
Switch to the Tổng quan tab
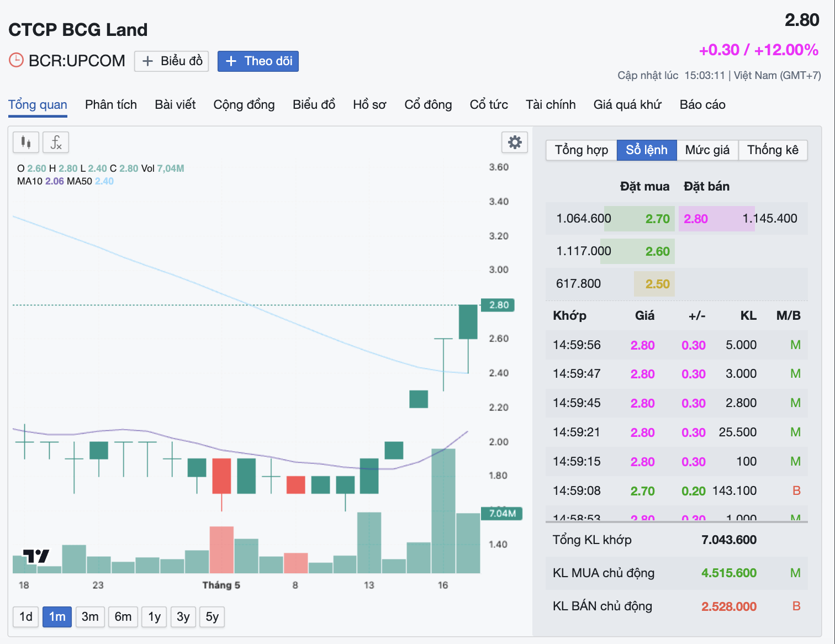pos(38,104)
